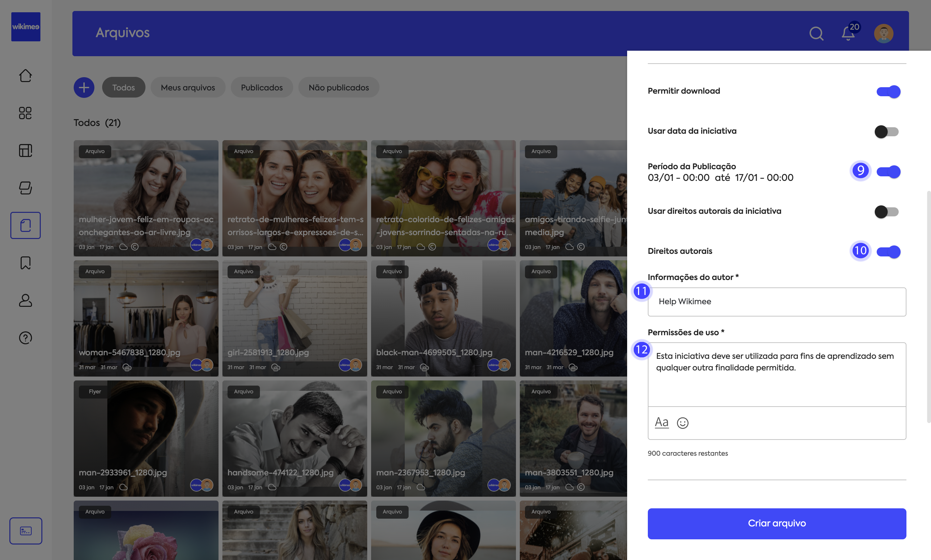Click the blue plus add file button
931x560 pixels.
84,88
